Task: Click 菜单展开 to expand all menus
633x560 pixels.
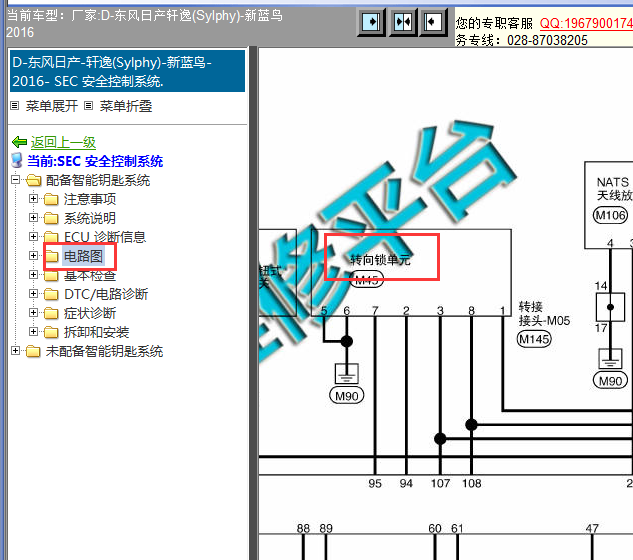Action: click(x=52, y=106)
